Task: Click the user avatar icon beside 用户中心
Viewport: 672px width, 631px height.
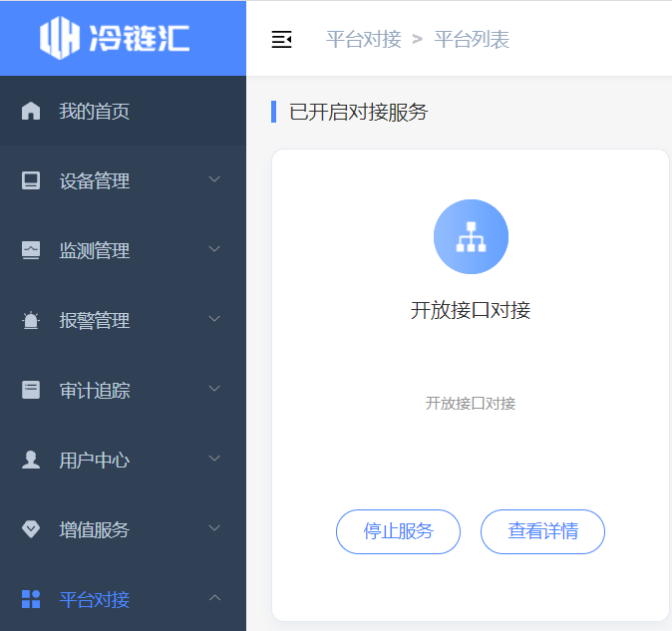Action: coord(31,460)
